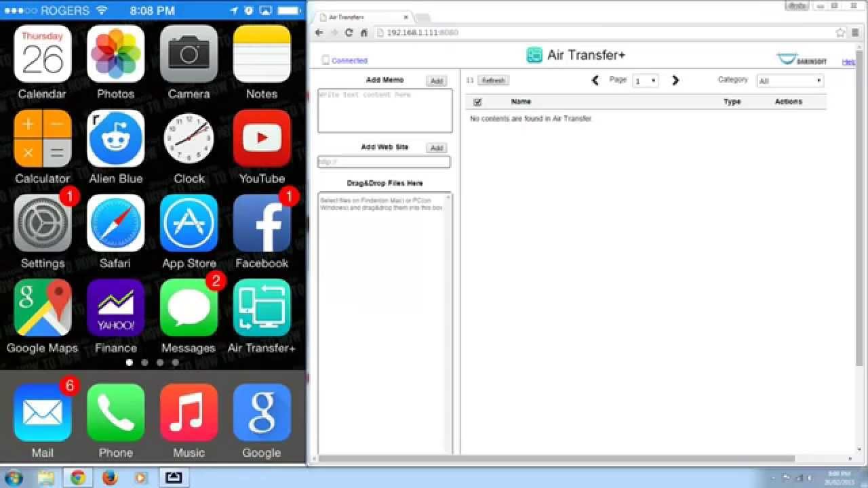Click the Connected status link
868x488 pixels.
349,60
